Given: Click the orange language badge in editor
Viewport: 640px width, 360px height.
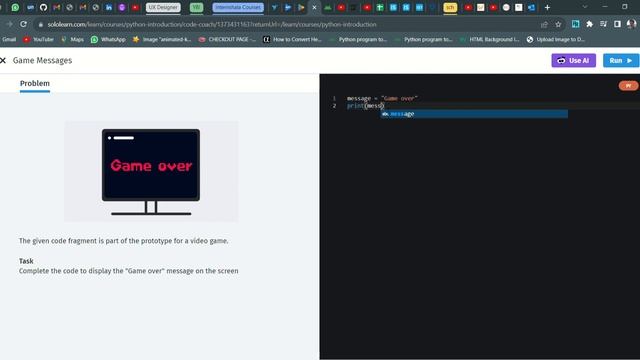Looking at the screenshot, I should coord(629,86).
